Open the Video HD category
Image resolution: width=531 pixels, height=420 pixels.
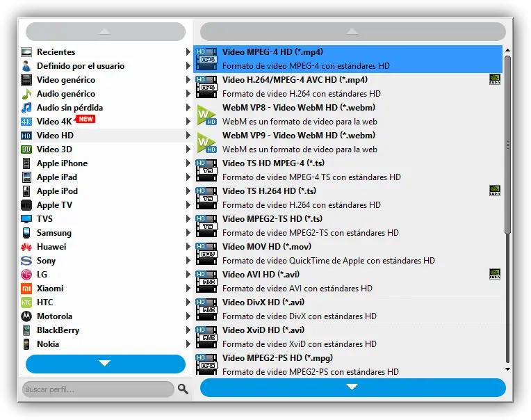click(x=106, y=136)
